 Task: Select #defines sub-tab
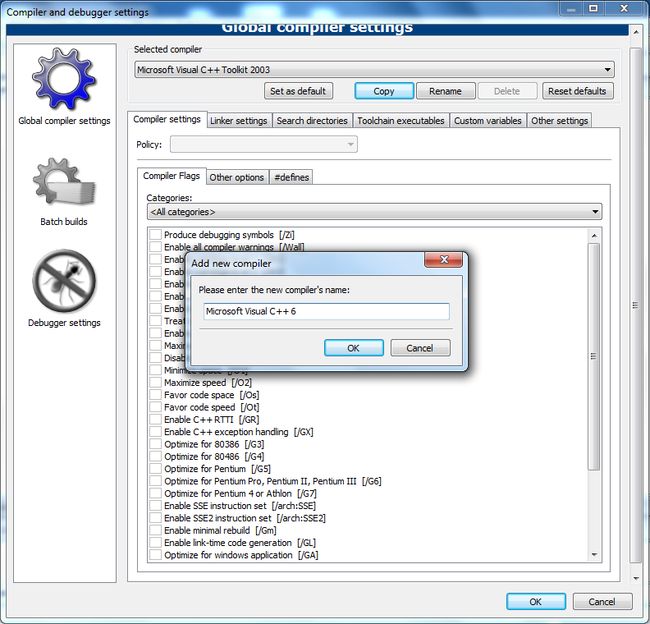click(291, 177)
